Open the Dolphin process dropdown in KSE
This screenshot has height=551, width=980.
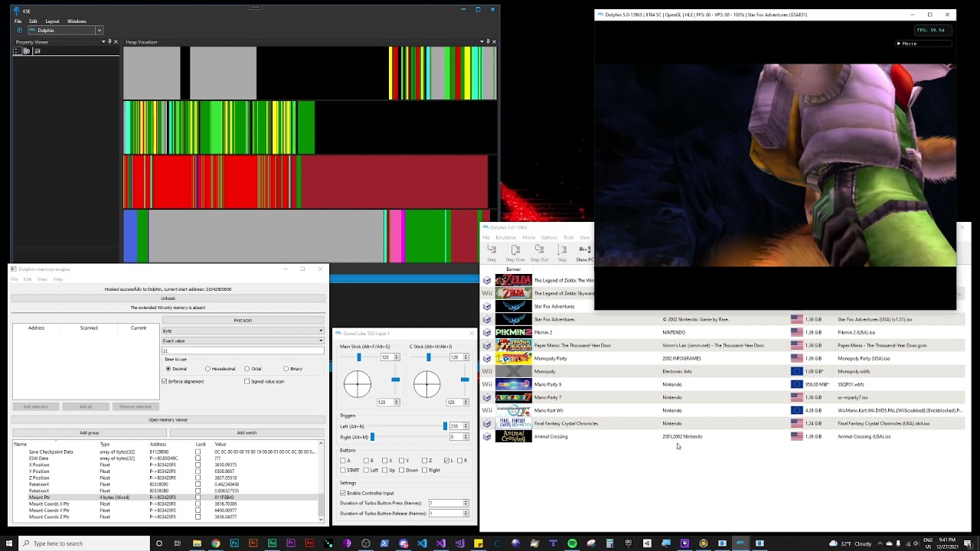(99, 31)
